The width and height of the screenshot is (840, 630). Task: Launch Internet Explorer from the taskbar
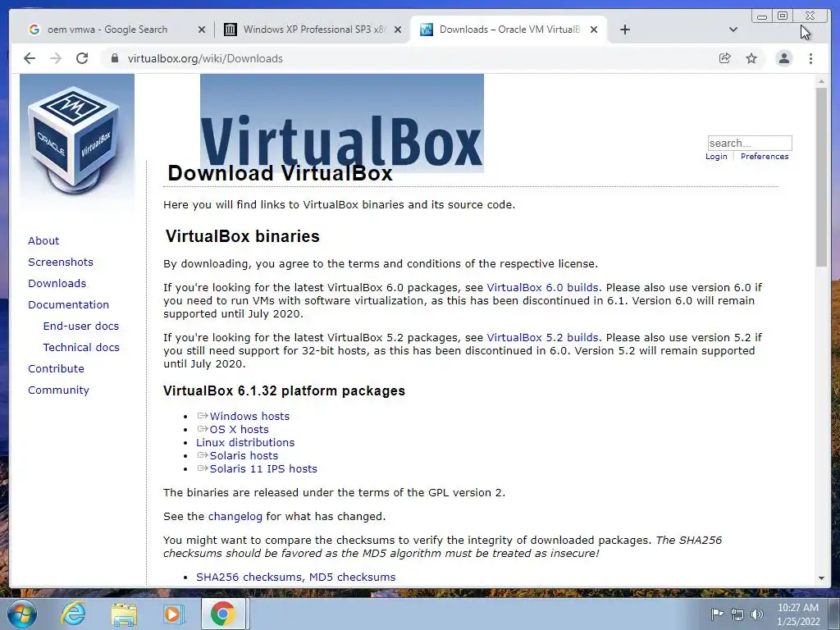click(73, 614)
